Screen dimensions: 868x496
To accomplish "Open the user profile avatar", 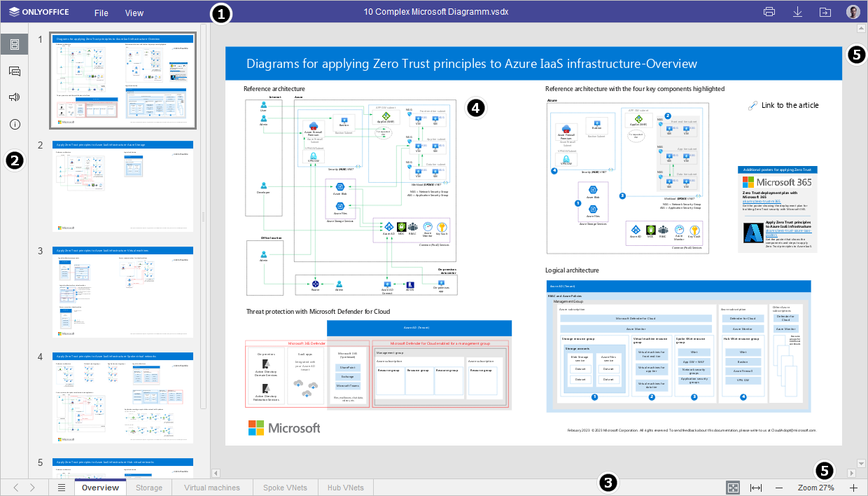I will (x=853, y=12).
